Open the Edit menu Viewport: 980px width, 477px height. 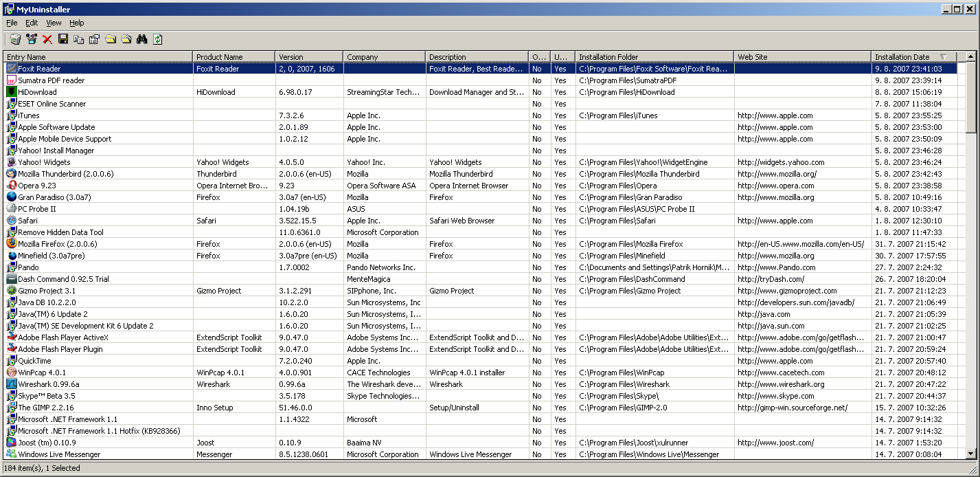(x=32, y=23)
